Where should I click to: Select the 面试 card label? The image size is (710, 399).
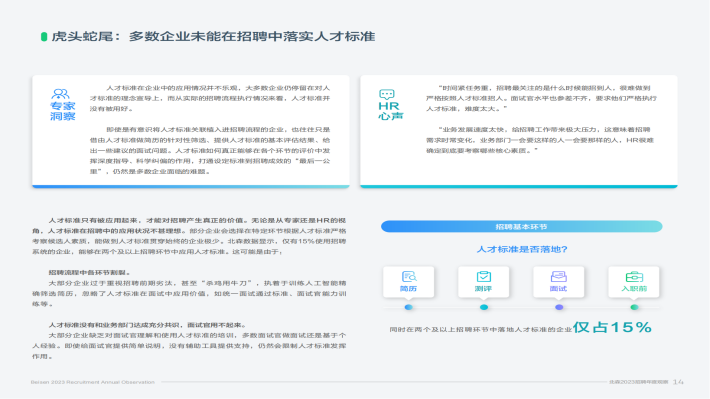coord(558,288)
